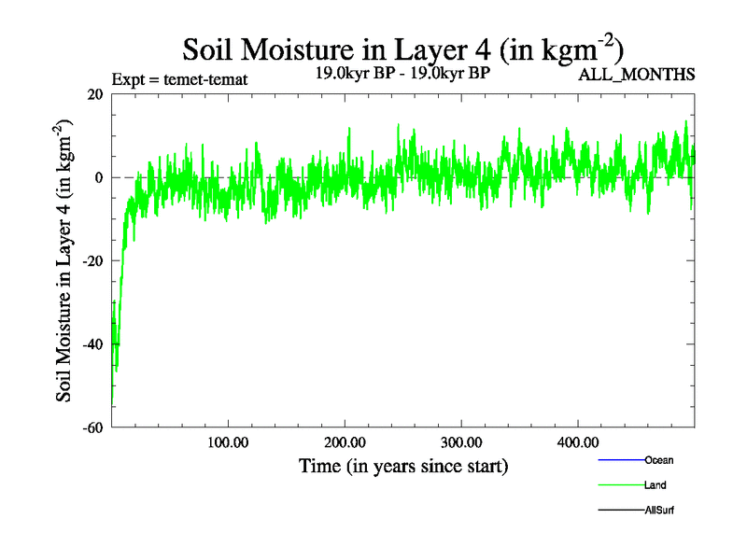Click the 200.00 x-axis tick label

tap(345, 442)
